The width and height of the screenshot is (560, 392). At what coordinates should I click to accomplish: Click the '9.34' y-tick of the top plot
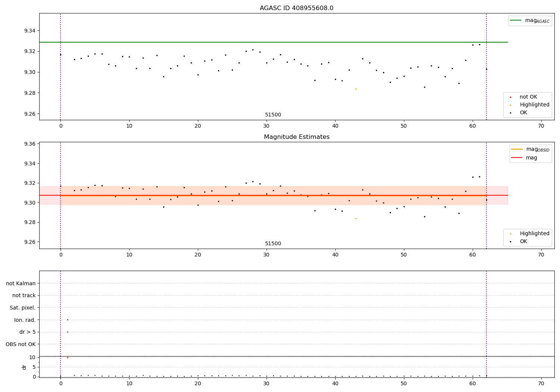coord(30,31)
